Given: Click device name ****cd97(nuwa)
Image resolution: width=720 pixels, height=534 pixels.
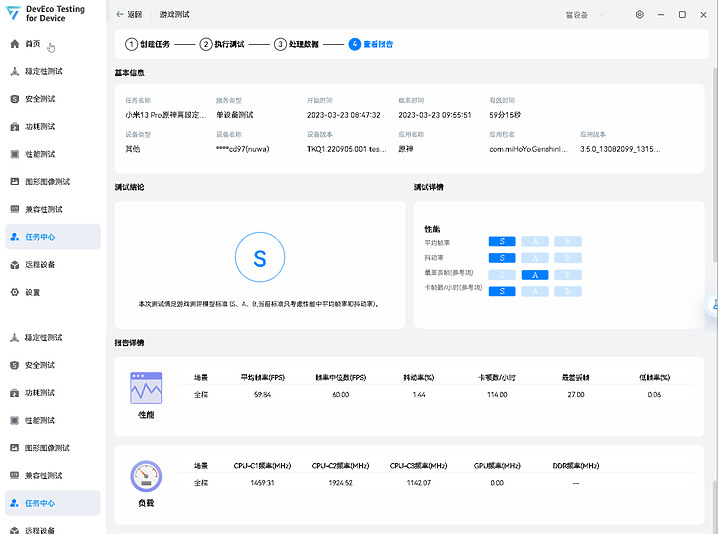Looking at the screenshot, I should (x=242, y=149).
